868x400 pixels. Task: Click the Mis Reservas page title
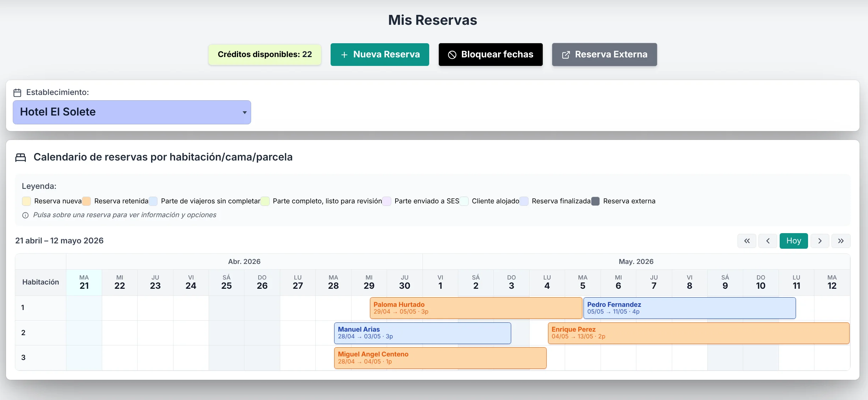pos(433,20)
